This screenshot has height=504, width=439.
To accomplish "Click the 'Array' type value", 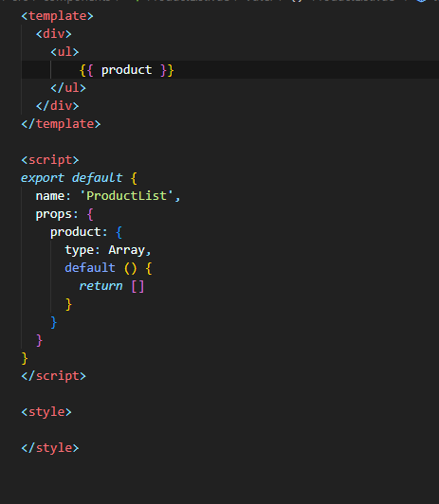I will pos(126,250).
